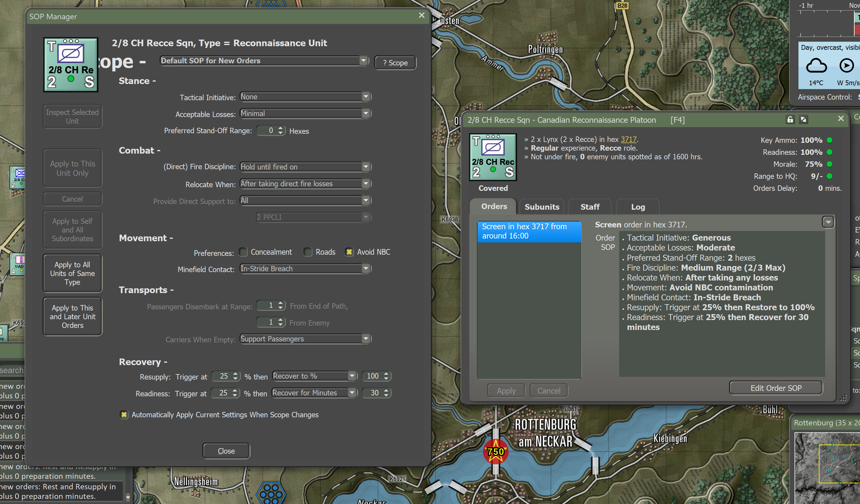Click Apply to Self and All Subordinates
This screenshot has width=860, height=504.
pos(72,230)
